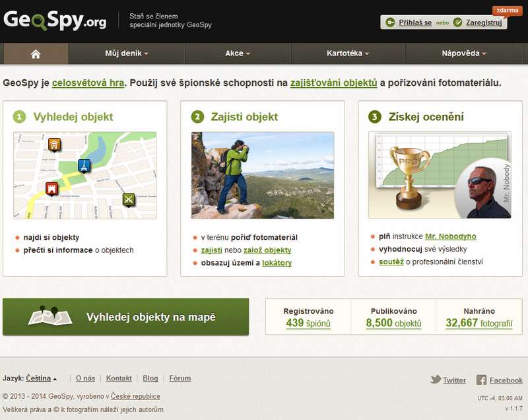Click the home icon in navigation bar
The image size is (528, 420).
pos(36,54)
